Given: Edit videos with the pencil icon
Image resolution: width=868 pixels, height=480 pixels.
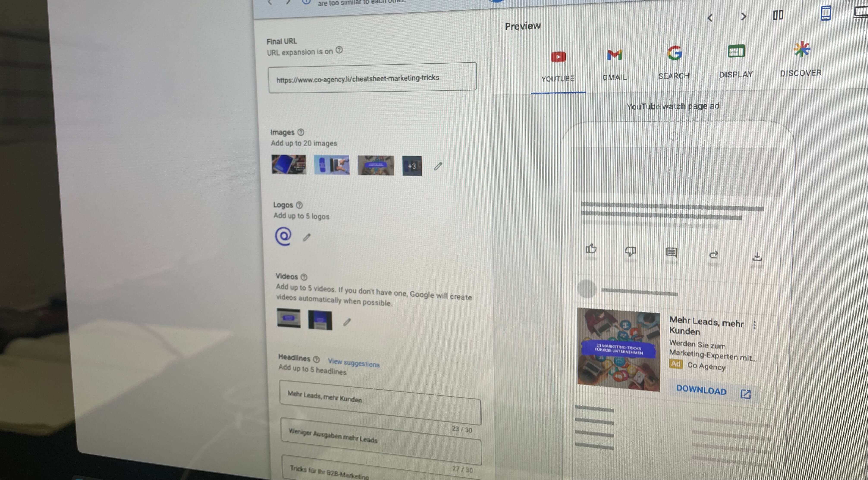Looking at the screenshot, I should pyautogui.click(x=347, y=322).
